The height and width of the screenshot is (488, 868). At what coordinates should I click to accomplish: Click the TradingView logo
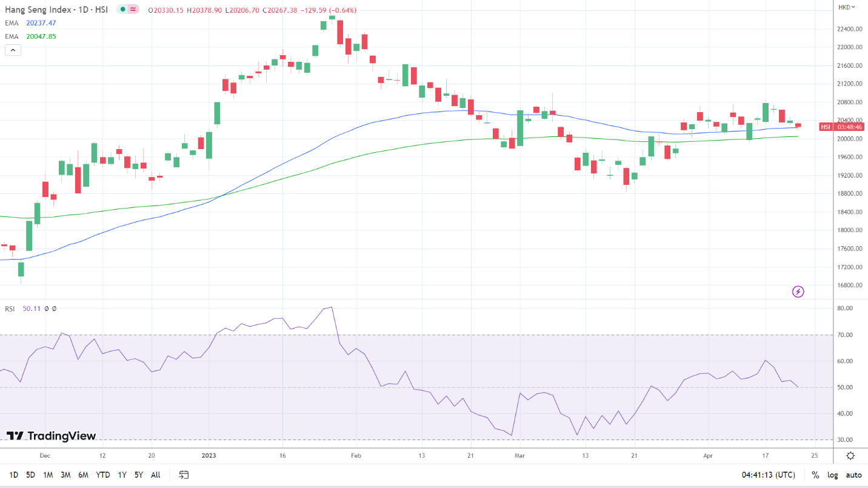(51, 435)
